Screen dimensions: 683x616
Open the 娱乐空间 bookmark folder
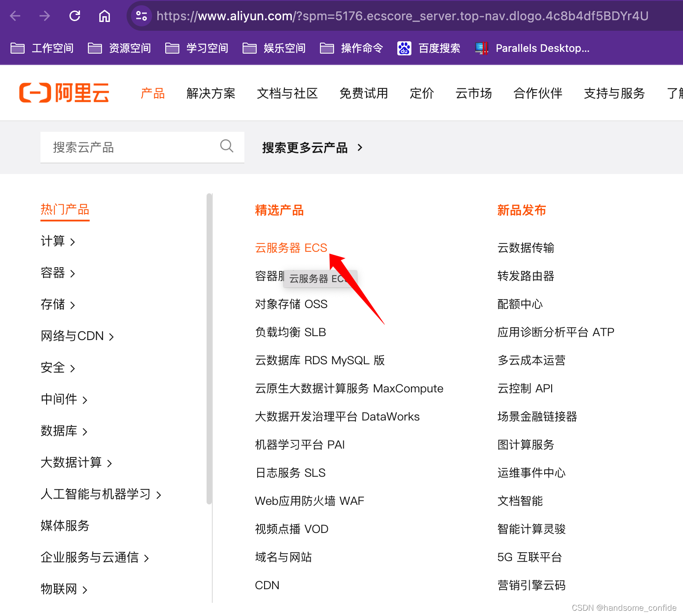click(x=274, y=48)
